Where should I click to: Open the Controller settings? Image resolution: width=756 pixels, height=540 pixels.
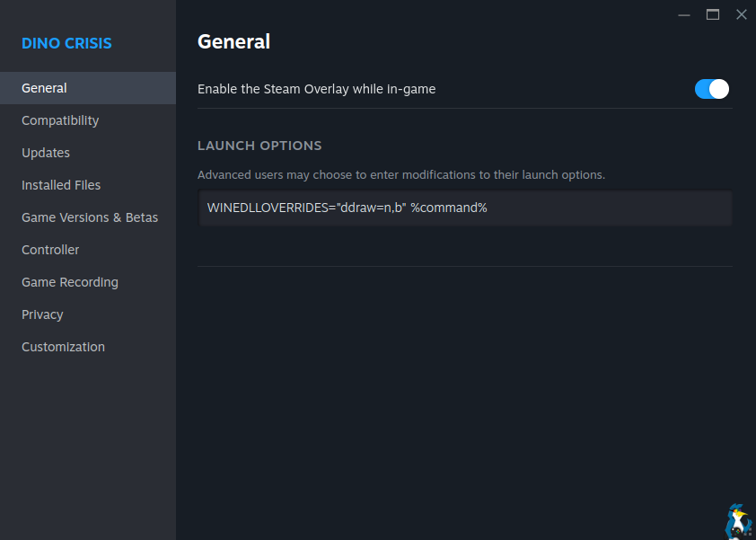pos(50,250)
